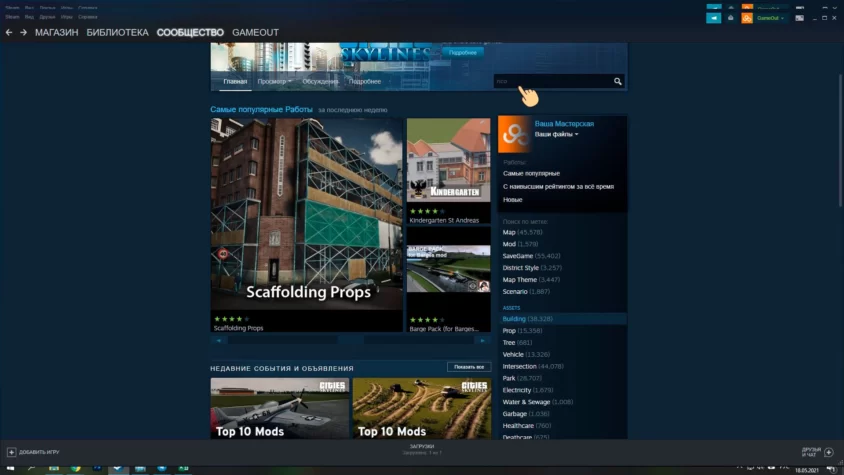Open GAMEOUT profile section
Viewport: 844px width, 475px height.
tap(255, 32)
